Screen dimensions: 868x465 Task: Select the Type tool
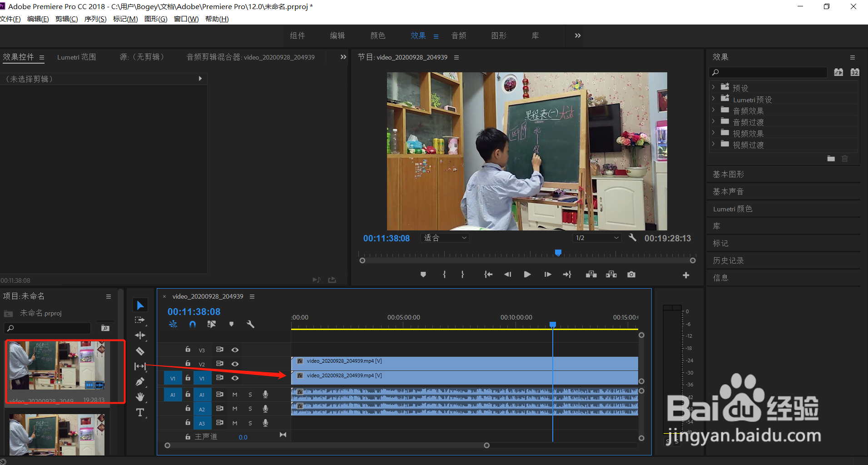[140, 412]
